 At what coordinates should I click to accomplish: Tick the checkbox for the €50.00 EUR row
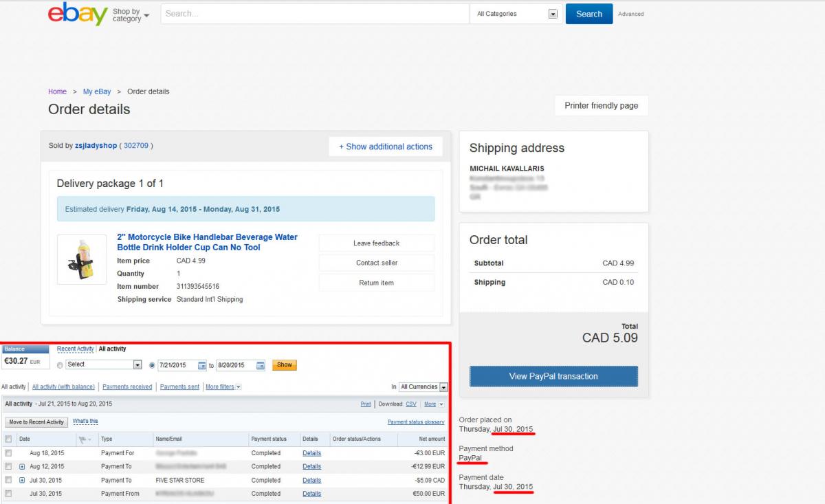coord(8,494)
